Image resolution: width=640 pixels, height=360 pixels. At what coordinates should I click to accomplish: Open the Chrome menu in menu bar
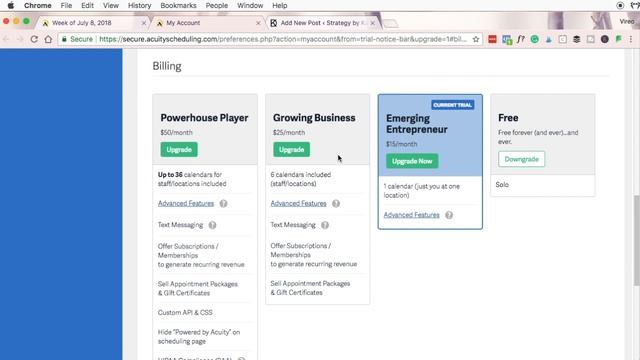[38, 5]
